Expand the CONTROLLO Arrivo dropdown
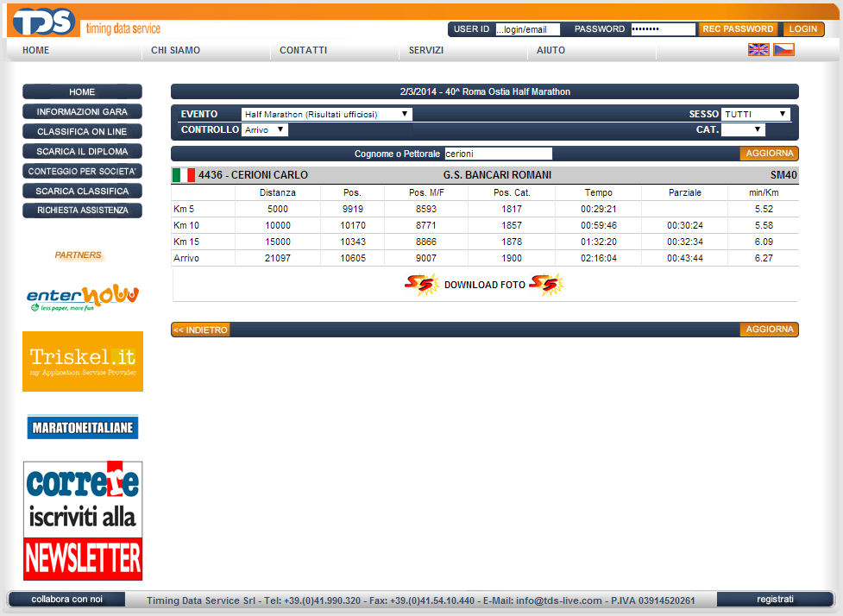 (264, 130)
